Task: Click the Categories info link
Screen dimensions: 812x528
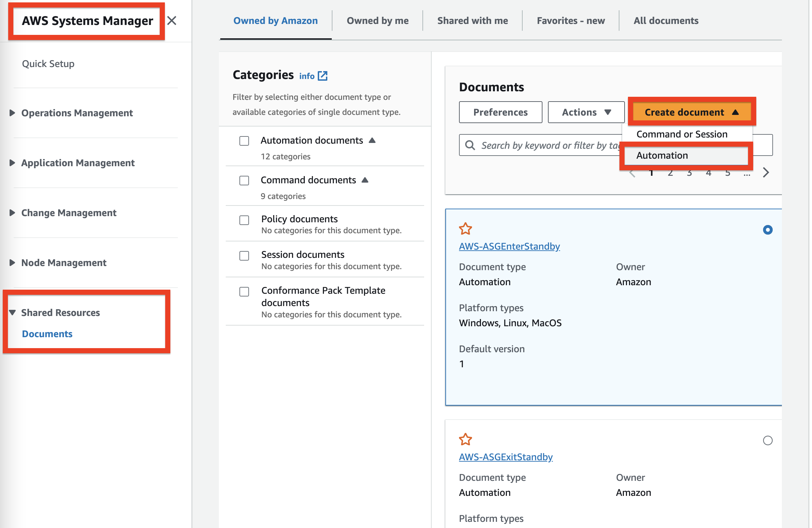Action: 307,76
